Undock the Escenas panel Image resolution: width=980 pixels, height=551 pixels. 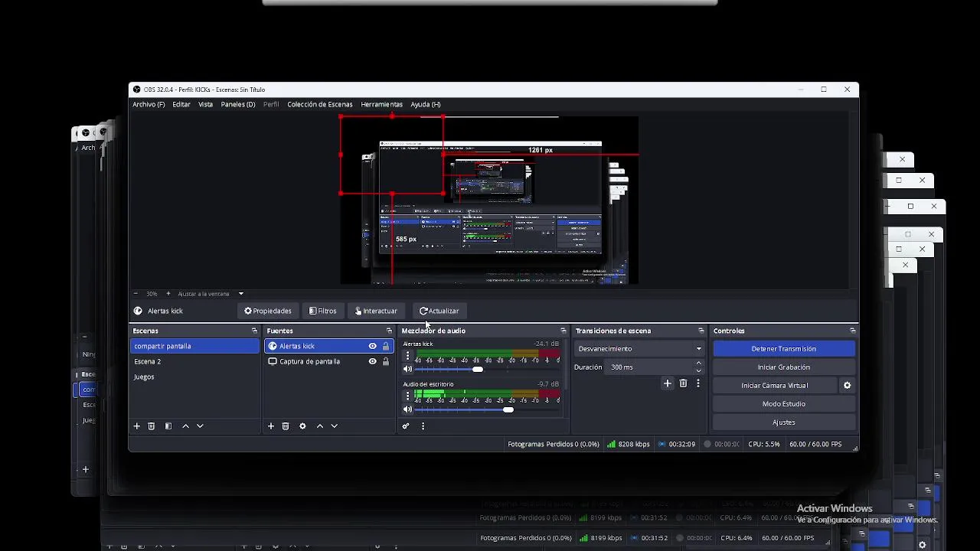coord(254,331)
